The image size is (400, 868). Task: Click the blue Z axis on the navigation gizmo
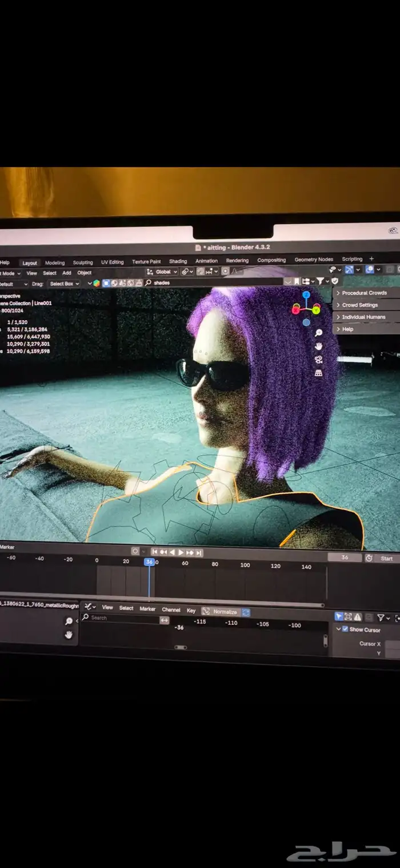tap(306, 295)
